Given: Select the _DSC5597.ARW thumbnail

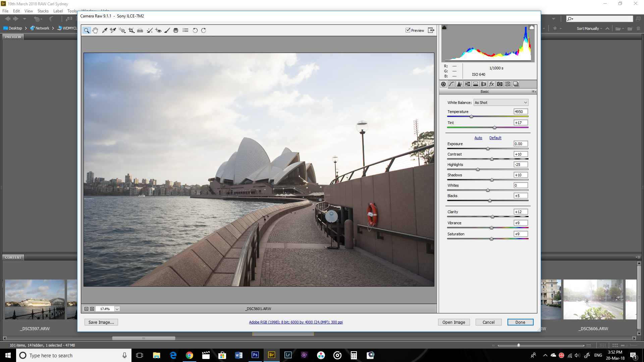Looking at the screenshot, I should [x=35, y=300].
